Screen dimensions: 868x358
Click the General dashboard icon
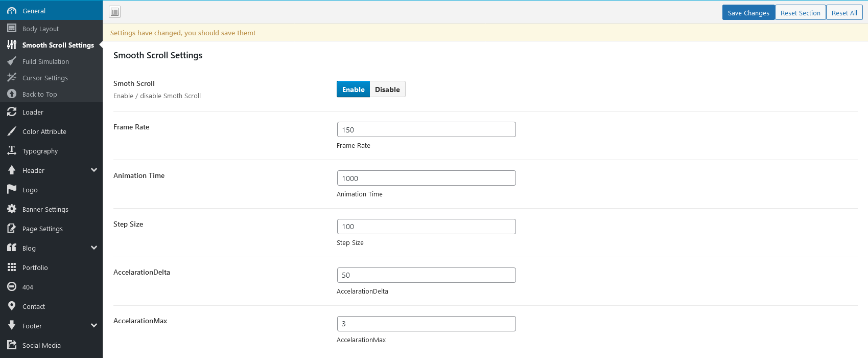pyautogui.click(x=12, y=11)
